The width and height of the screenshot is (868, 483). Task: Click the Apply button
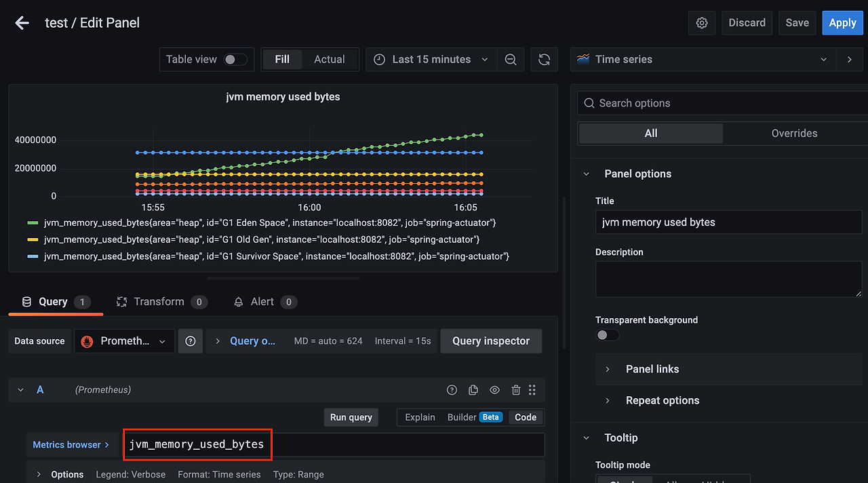click(842, 22)
